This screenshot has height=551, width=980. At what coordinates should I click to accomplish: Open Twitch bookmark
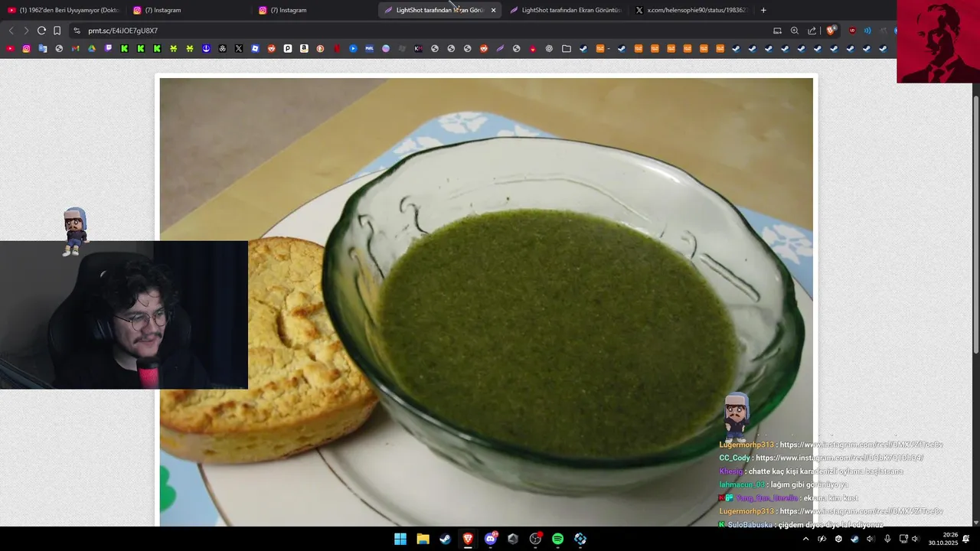click(108, 49)
